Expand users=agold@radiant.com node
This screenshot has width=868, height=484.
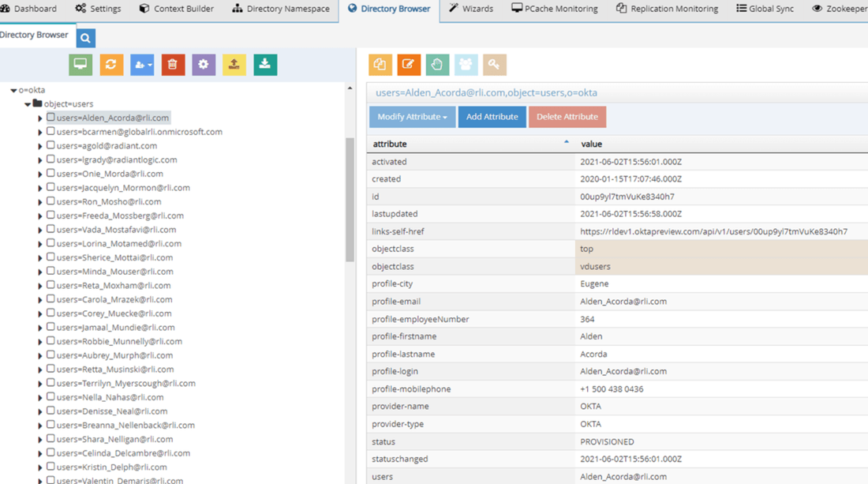click(40, 146)
